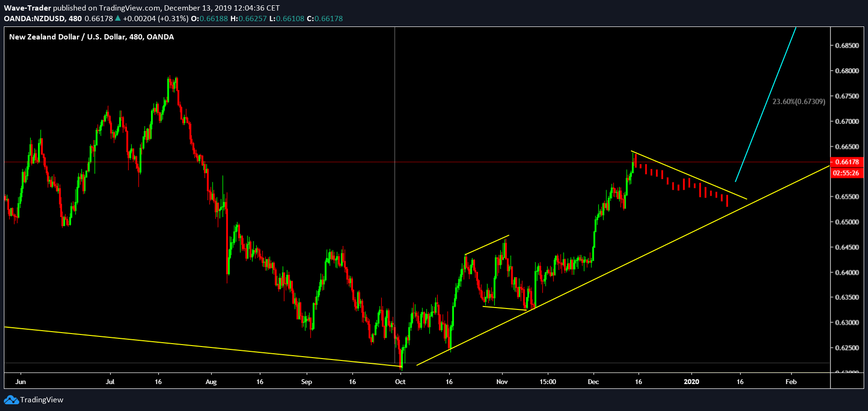Click the countdown timer 02:55:26
Viewport: 868px width, 411px height.
tap(847, 173)
